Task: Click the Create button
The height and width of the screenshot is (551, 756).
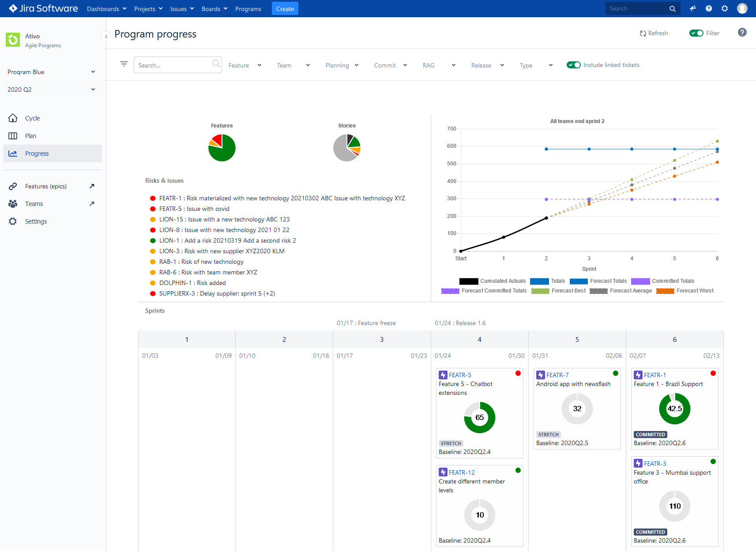Action: click(x=285, y=8)
